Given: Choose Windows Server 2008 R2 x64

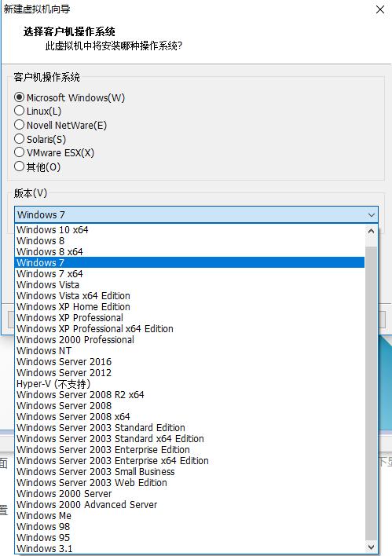Looking at the screenshot, I should point(190,395).
